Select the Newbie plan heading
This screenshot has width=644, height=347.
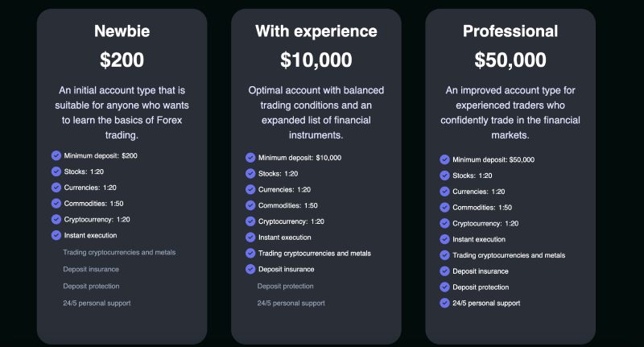[122, 31]
